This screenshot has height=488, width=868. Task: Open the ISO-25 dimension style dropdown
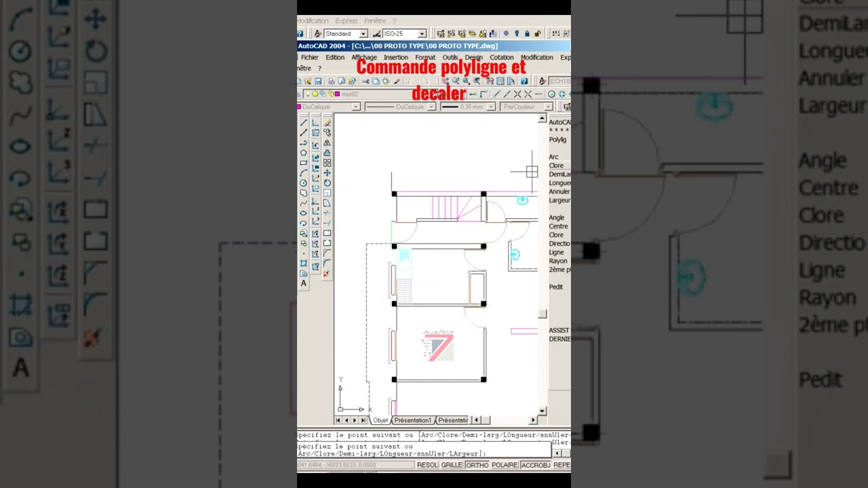tap(405, 33)
